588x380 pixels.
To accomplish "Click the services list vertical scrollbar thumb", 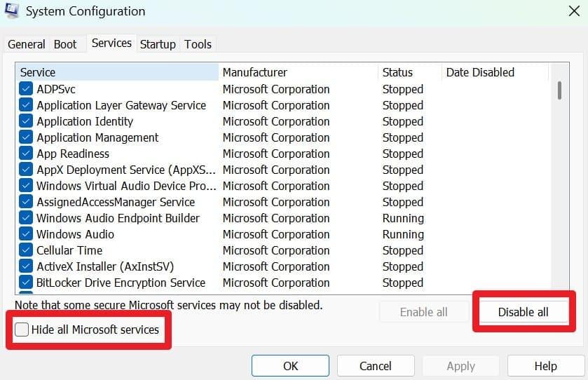I will click(x=559, y=90).
